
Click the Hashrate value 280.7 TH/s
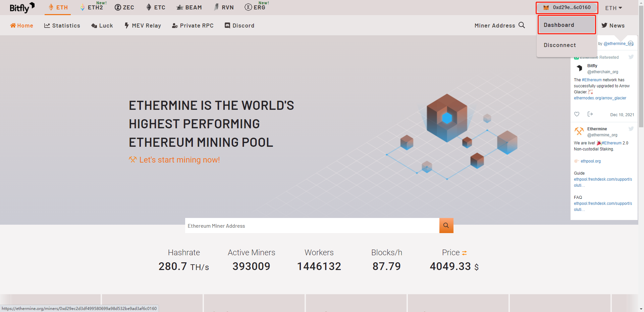[184, 266]
